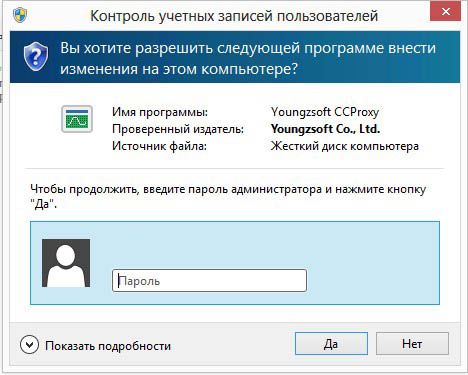Click the blue question-mark shield icon

(36, 57)
